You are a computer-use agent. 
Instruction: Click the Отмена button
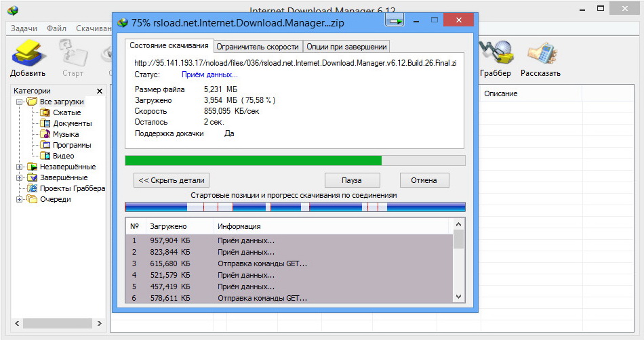424,180
